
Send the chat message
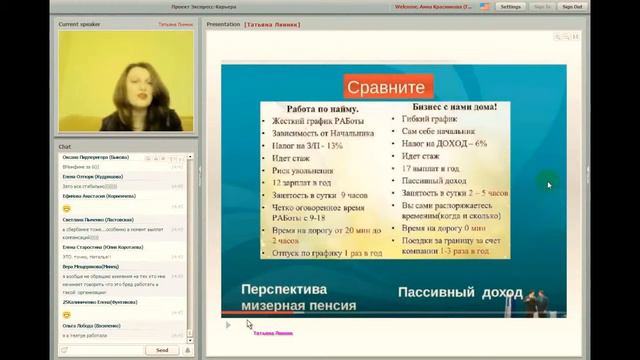click(162, 350)
